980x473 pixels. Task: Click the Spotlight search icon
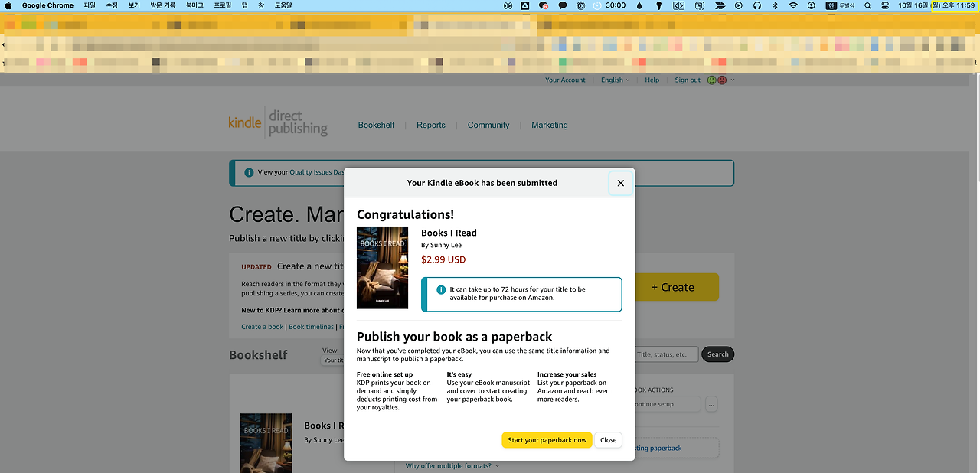click(x=867, y=5)
